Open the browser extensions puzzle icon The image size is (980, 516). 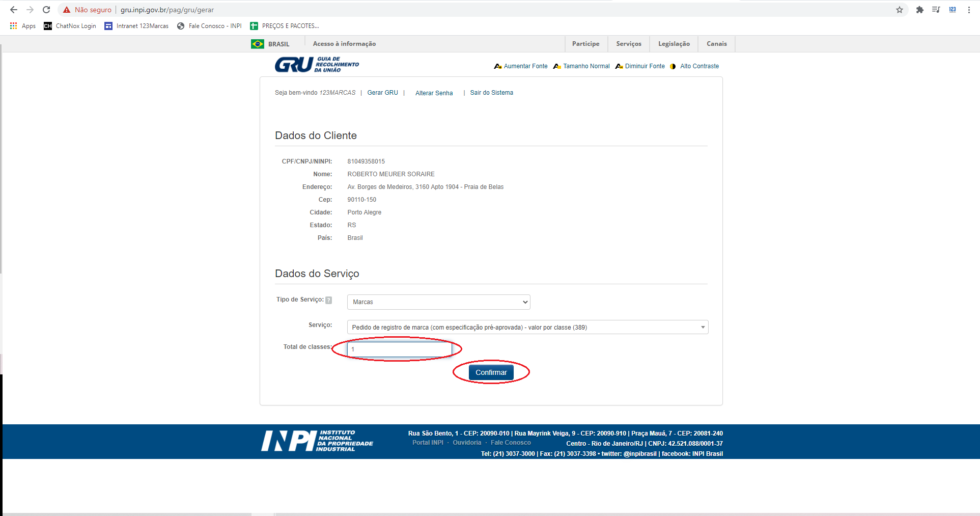tap(919, 9)
